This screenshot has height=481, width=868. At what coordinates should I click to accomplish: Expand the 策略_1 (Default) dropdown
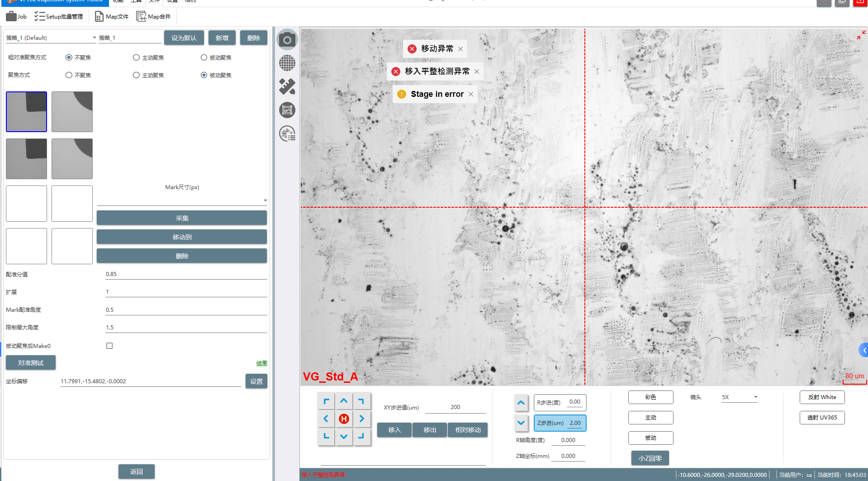[x=94, y=38]
